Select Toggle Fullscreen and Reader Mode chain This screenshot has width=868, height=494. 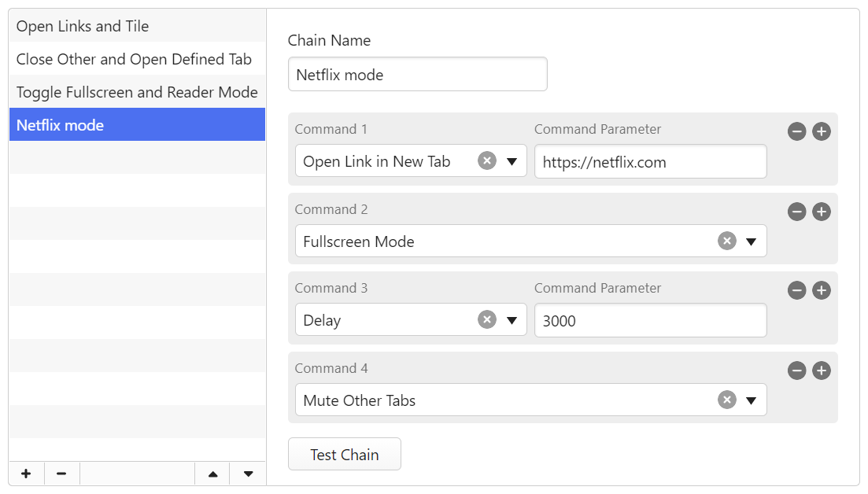pos(137,92)
